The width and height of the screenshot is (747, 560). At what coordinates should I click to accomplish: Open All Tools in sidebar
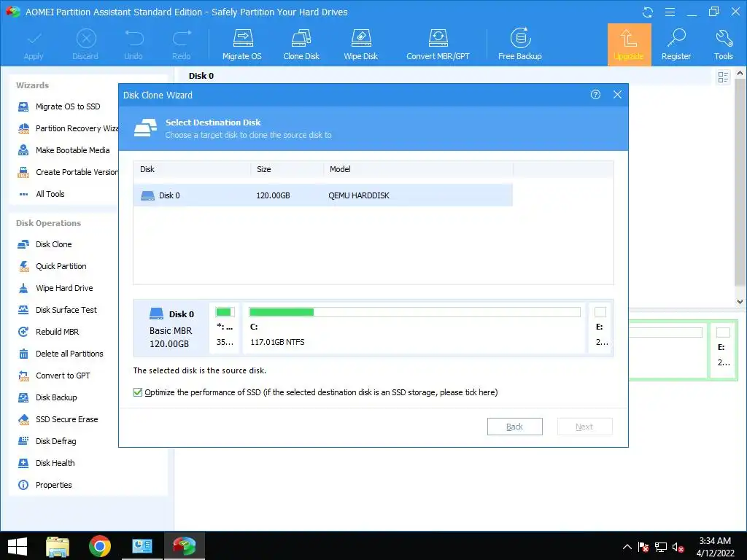42,194
